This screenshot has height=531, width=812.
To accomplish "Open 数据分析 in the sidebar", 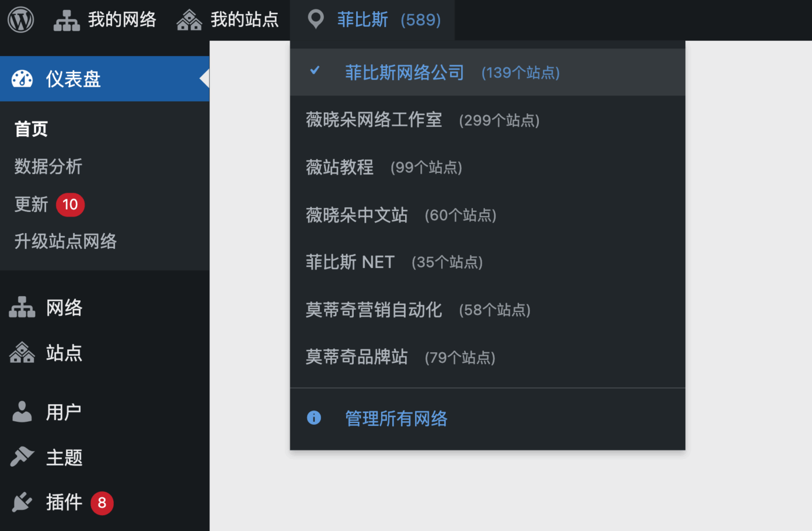I will pos(48,166).
